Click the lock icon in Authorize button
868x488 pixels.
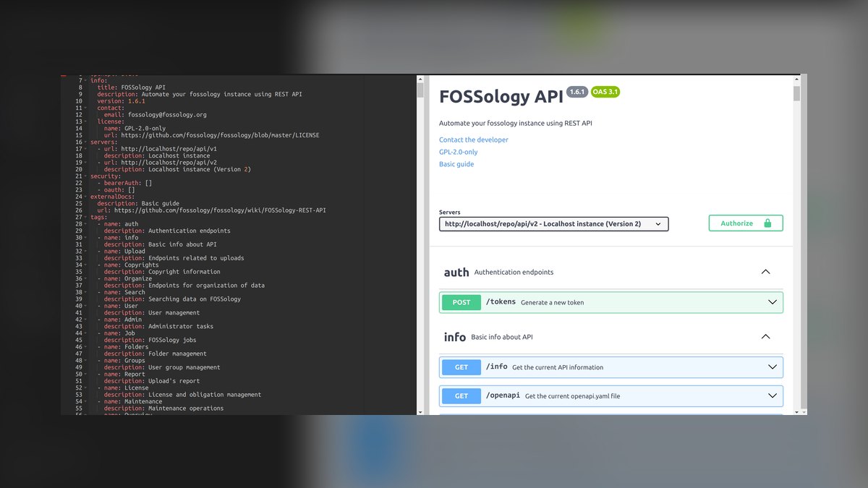tap(767, 223)
